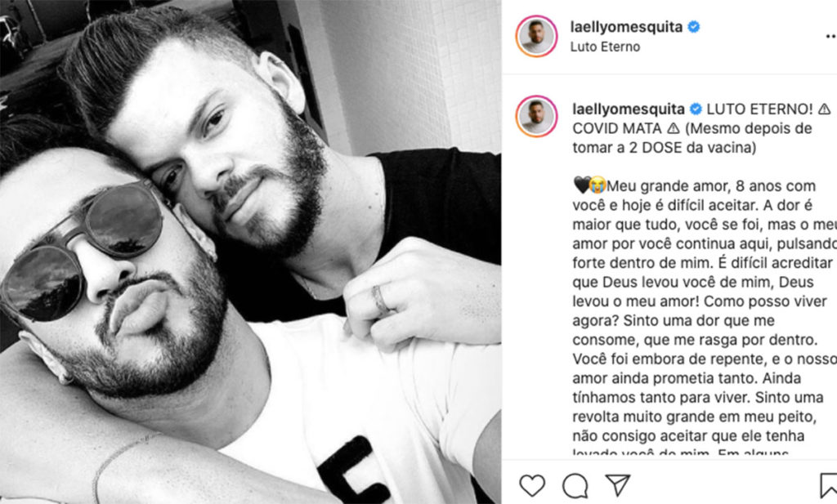
Task: Click the warning emoji after LUTO ETERNO
Action: [824, 109]
